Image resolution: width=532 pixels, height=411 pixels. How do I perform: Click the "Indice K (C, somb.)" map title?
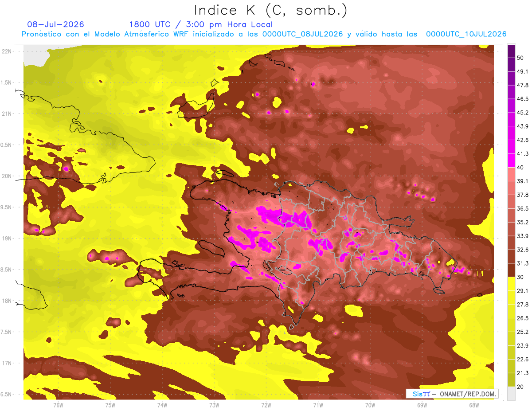tap(270, 10)
